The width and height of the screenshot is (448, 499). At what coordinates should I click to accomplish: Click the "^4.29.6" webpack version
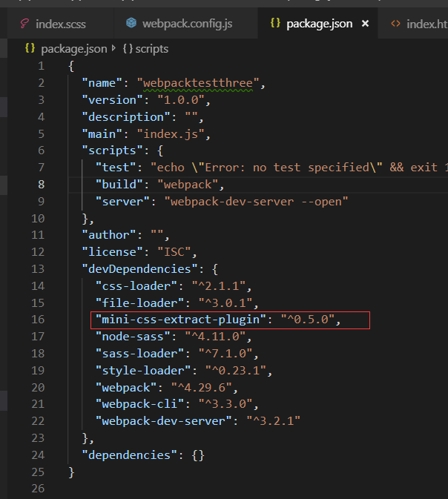click(x=202, y=388)
